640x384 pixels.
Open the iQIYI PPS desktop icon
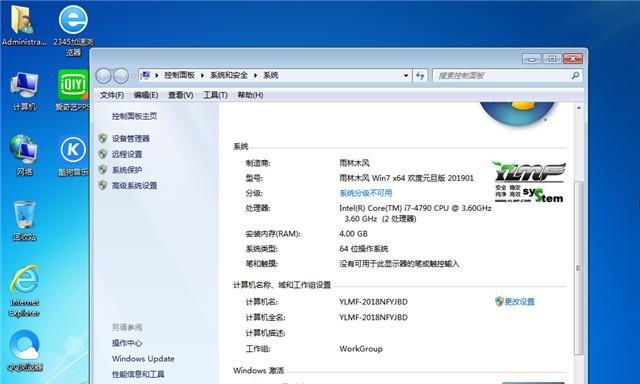73,91
